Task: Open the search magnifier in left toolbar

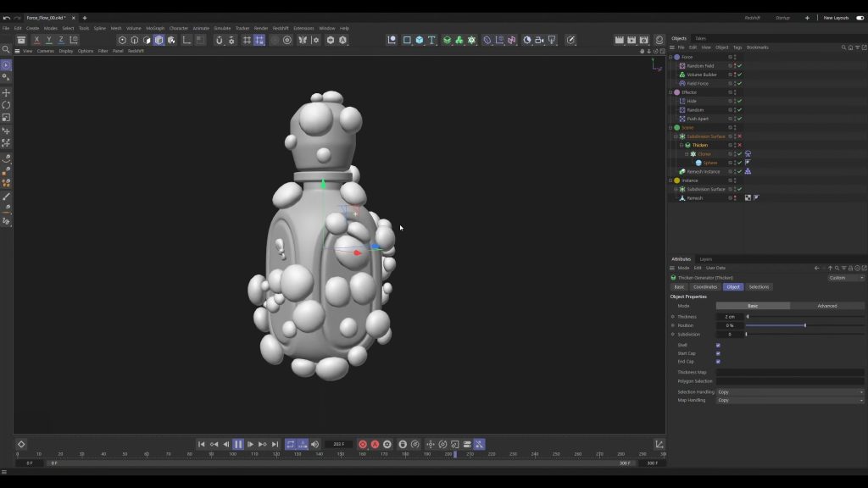Action: (x=6, y=50)
